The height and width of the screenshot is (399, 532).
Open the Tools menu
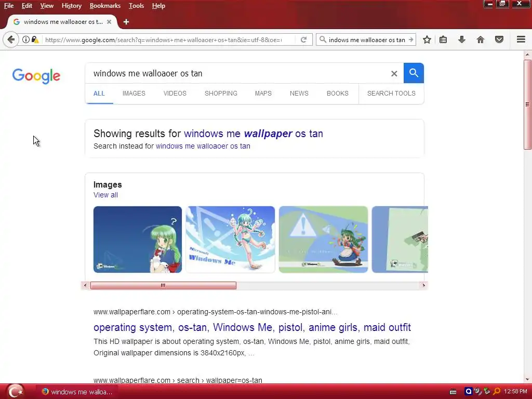coord(137,6)
